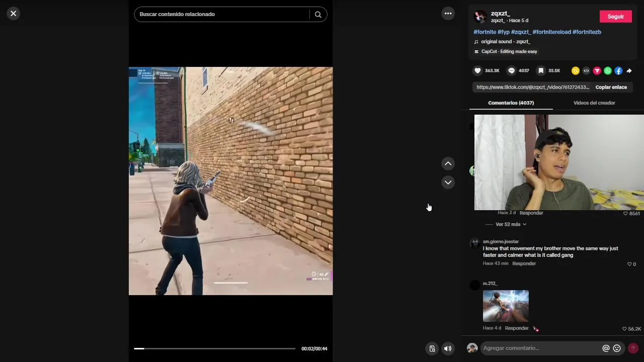This screenshot has width=644, height=362.
Task: Open the #fortnitezb hashtag
Action: coord(587,32)
